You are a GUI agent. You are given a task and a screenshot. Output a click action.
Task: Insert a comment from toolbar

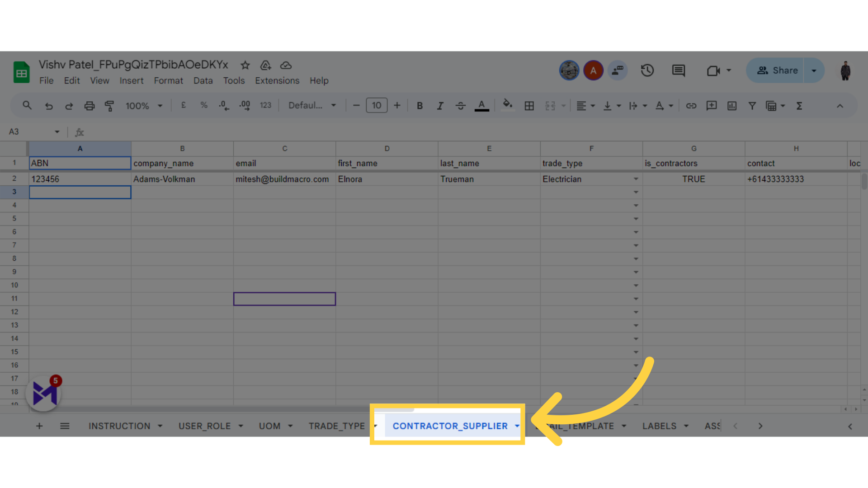point(712,106)
